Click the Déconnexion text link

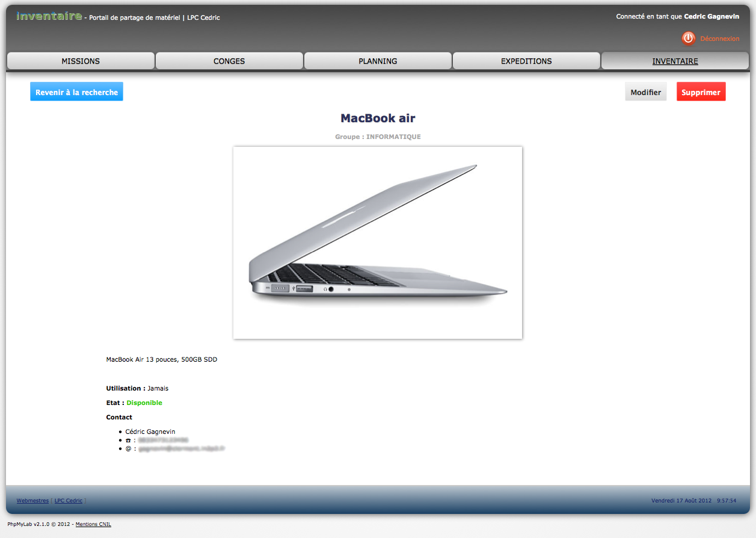tap(719, 39)
